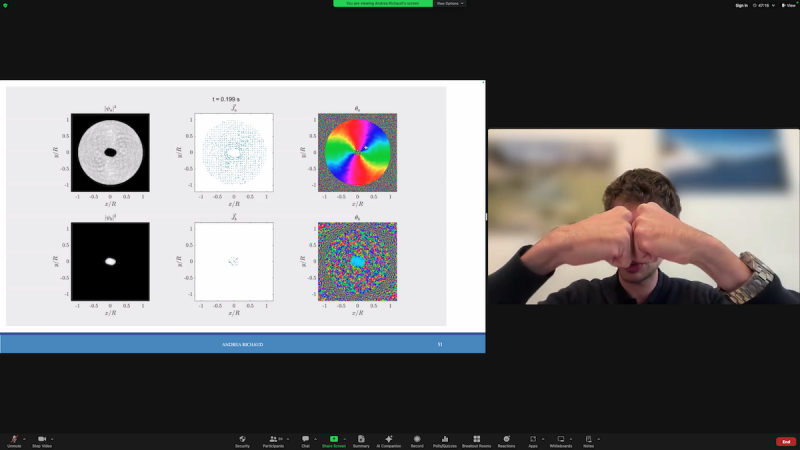
Task: Click the Unmute microphone icon
Action: pyautogui.click(x=14, y=439)
